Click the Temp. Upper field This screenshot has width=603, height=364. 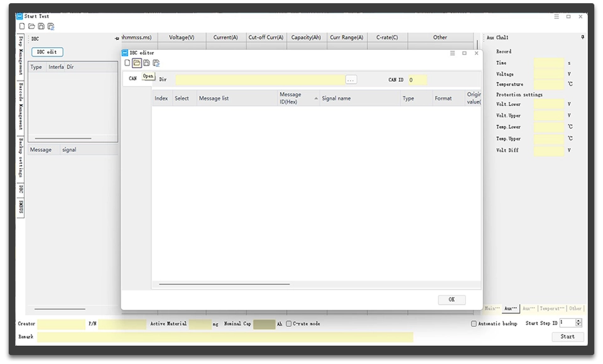point(549,139)
